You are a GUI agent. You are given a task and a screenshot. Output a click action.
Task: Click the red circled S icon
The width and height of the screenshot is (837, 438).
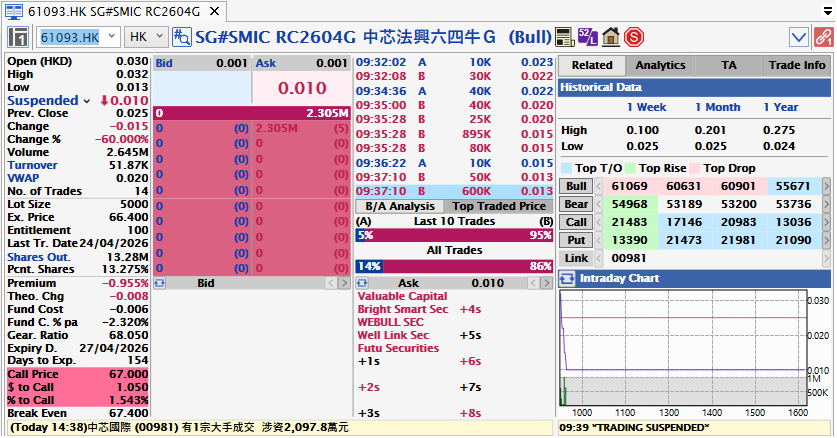click(x=634, y=38)
